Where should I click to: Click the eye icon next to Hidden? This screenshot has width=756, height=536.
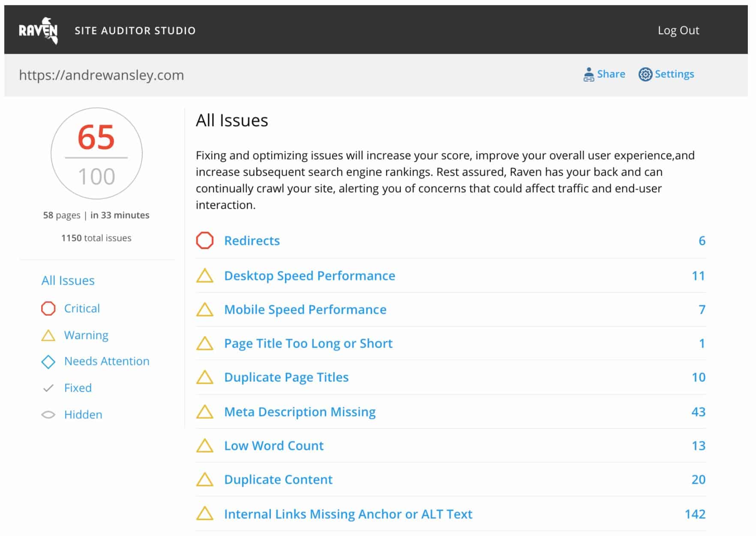pos(48,415)
